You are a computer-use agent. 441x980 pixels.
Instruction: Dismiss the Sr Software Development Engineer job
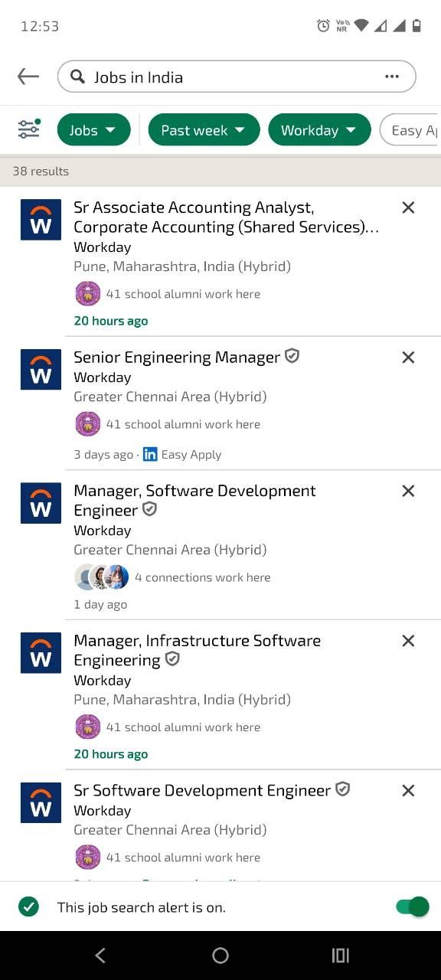click(408, 791)
